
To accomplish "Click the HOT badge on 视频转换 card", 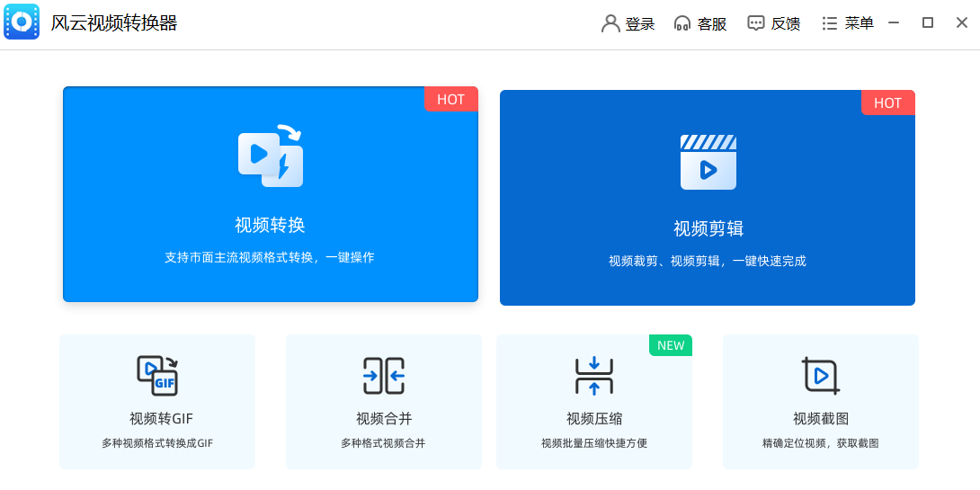I will [450, 99].
